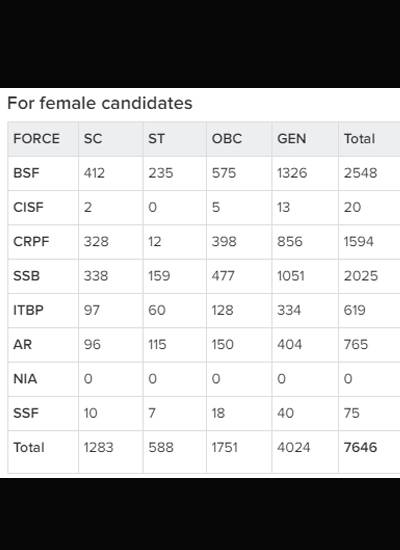Select the GEN column header
The image size is (400, 550).
coord(292,139)
